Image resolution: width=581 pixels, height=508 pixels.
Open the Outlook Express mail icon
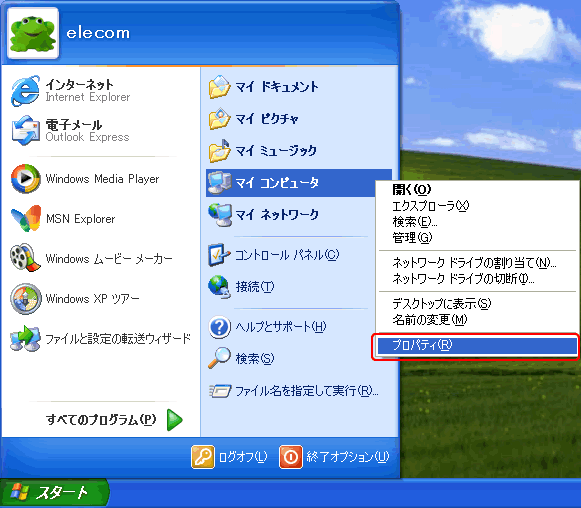(x=25, y=130)
